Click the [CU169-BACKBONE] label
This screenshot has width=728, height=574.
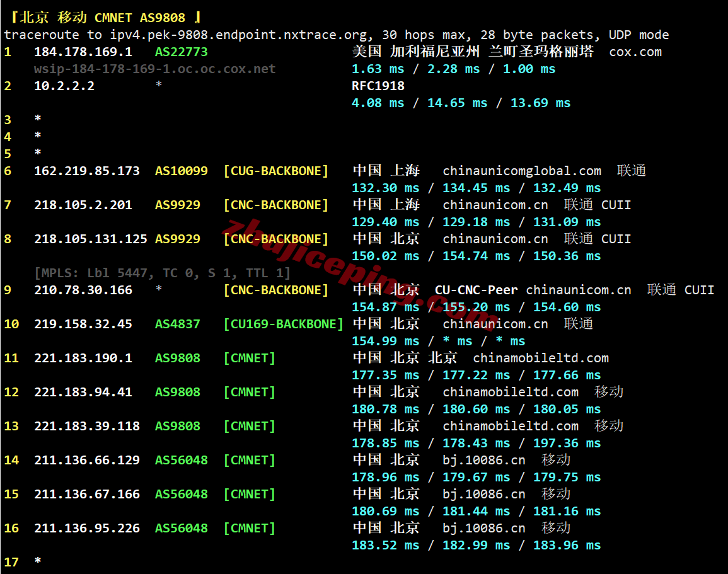283,324
